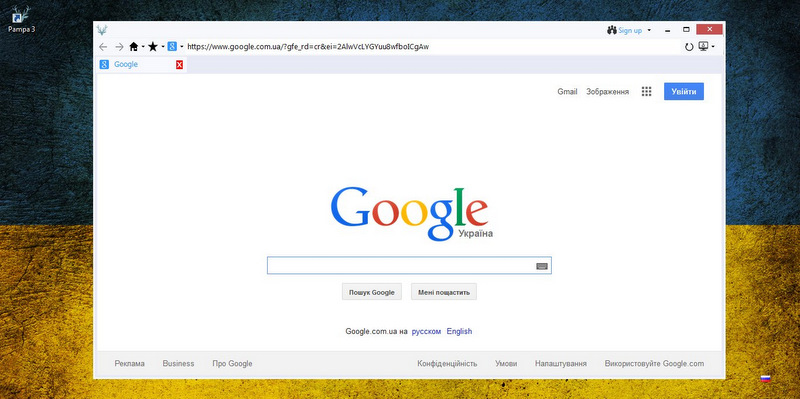Click the Google favicon on the tab
The image size is (800, 399).
point(104,65)
